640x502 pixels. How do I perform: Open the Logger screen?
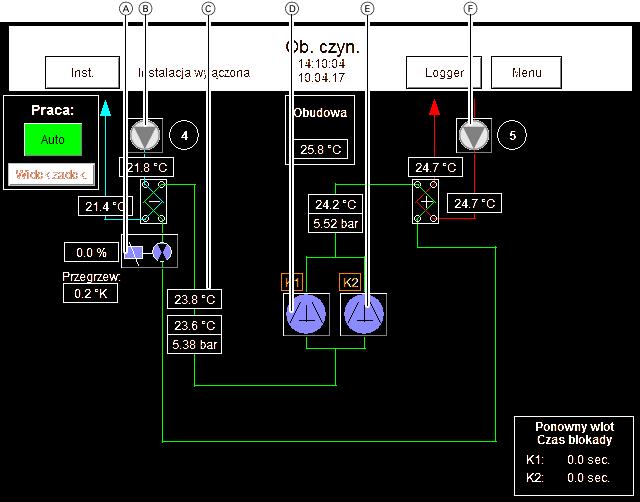click(444, 72)
